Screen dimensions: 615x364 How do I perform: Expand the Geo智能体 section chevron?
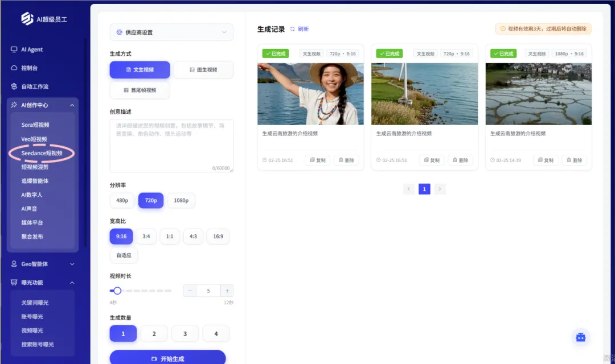pos(72,264)
